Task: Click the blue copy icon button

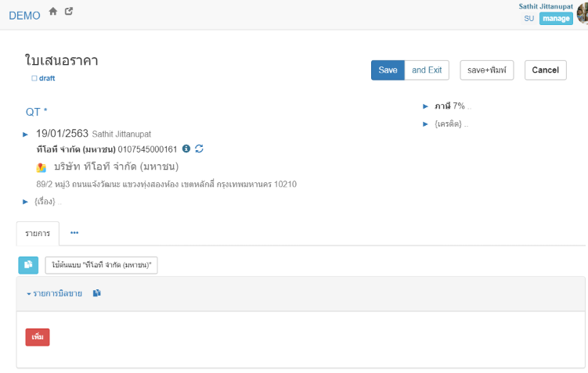Action: (x=28, y=265)
